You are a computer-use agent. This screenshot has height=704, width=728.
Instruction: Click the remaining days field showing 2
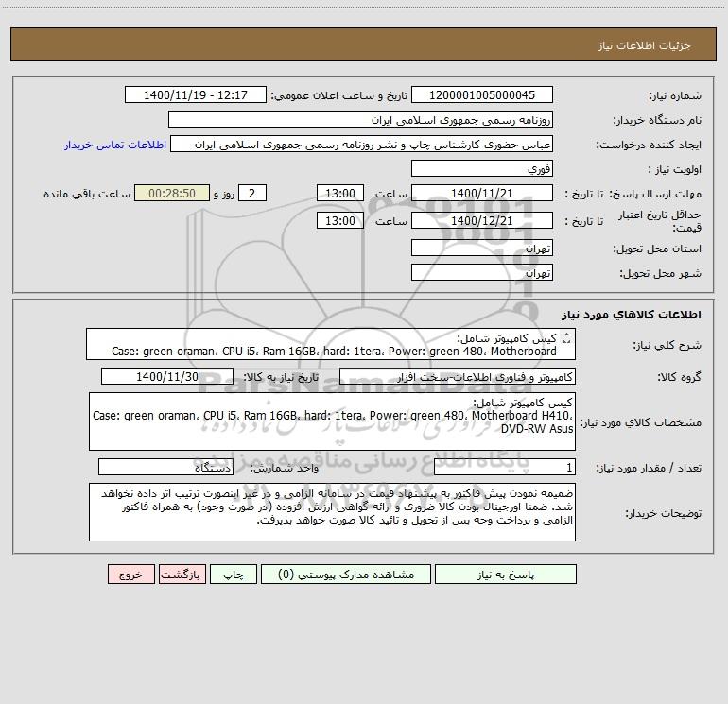[252, 193]
